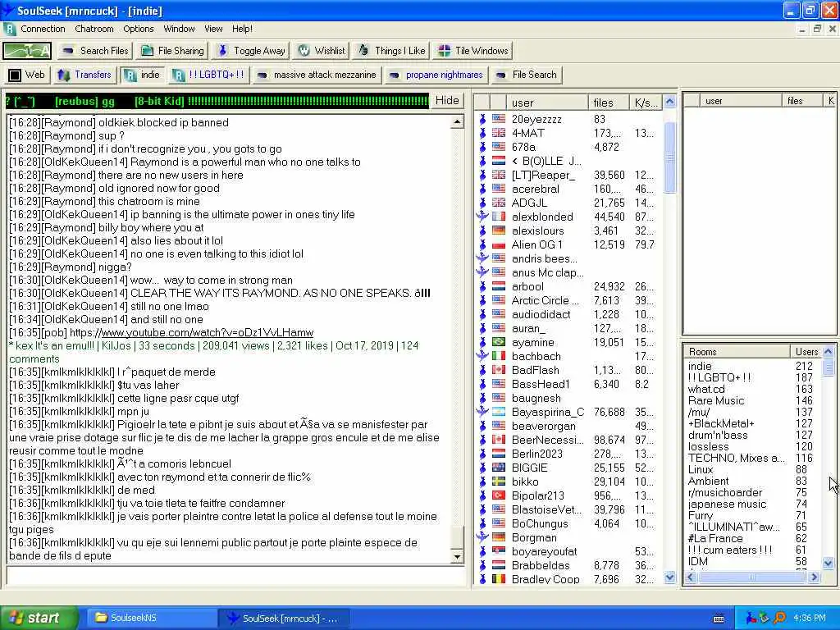Open the Chatroom menu
The height and width of the screenshot is (630, 840).
94,29
